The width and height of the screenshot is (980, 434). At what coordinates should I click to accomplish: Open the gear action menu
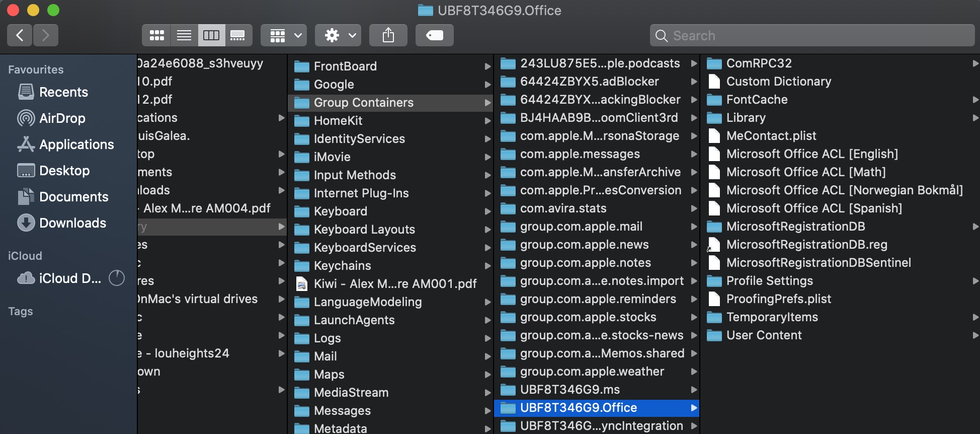coord(338,35)
